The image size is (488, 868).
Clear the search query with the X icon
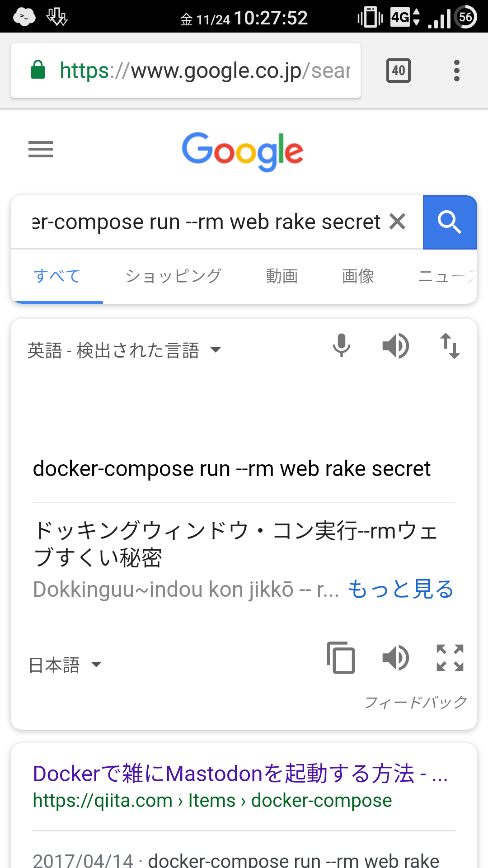point(397,222)
